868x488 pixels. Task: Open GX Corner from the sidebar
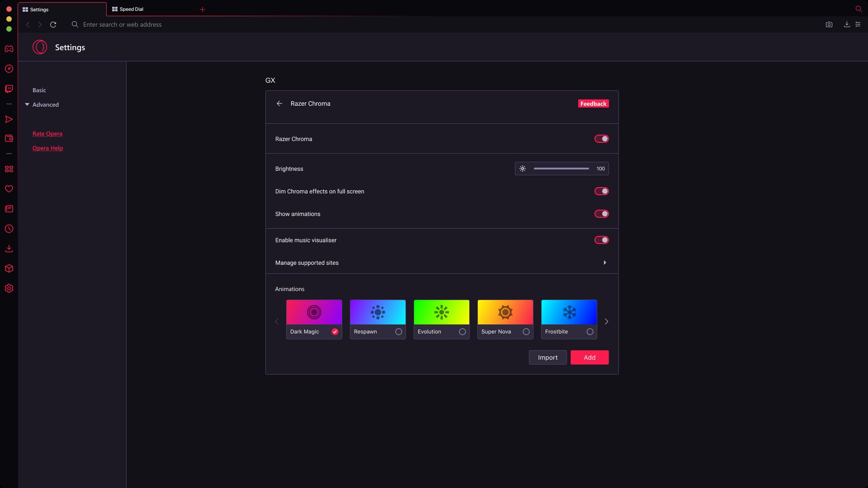point(9,49)
